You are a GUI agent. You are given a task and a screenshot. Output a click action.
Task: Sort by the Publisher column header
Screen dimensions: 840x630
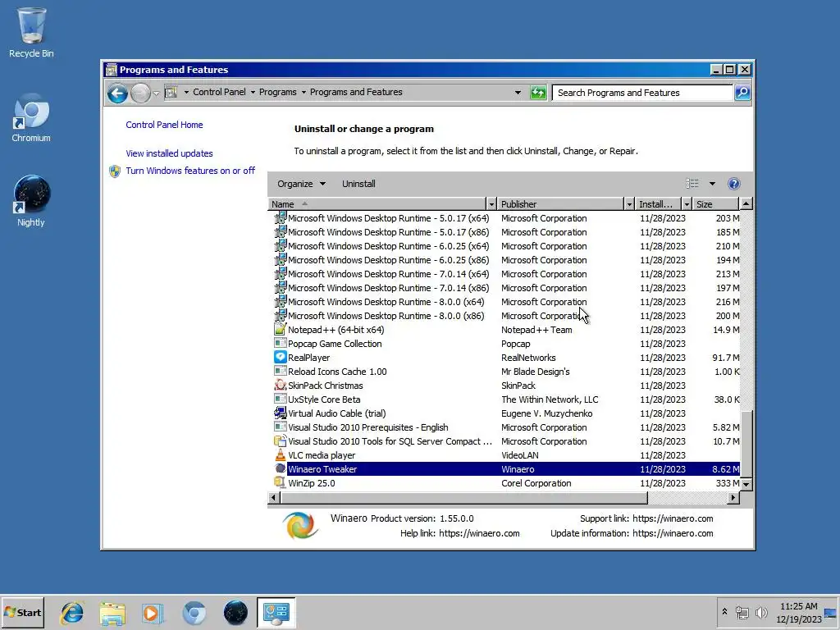560,204
